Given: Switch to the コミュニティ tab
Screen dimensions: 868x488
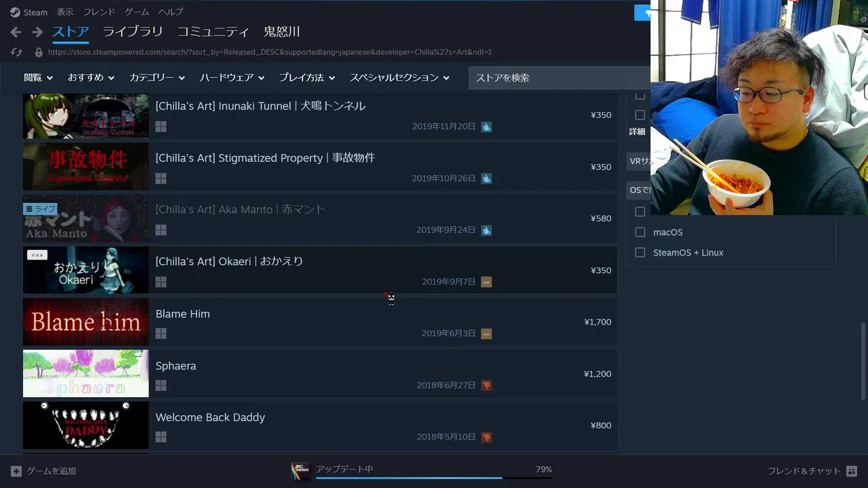Looking at the screenshot, I should click(213, 32).
